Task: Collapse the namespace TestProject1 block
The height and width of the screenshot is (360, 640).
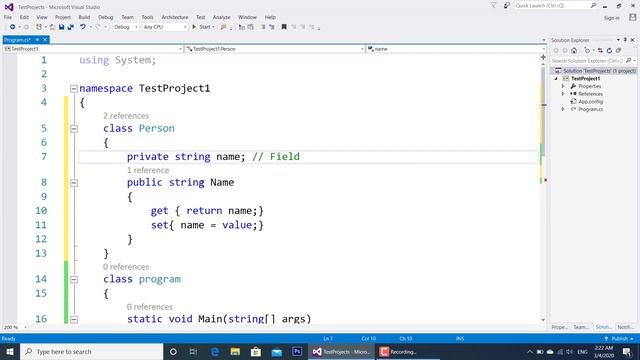Action: (74, 89)
